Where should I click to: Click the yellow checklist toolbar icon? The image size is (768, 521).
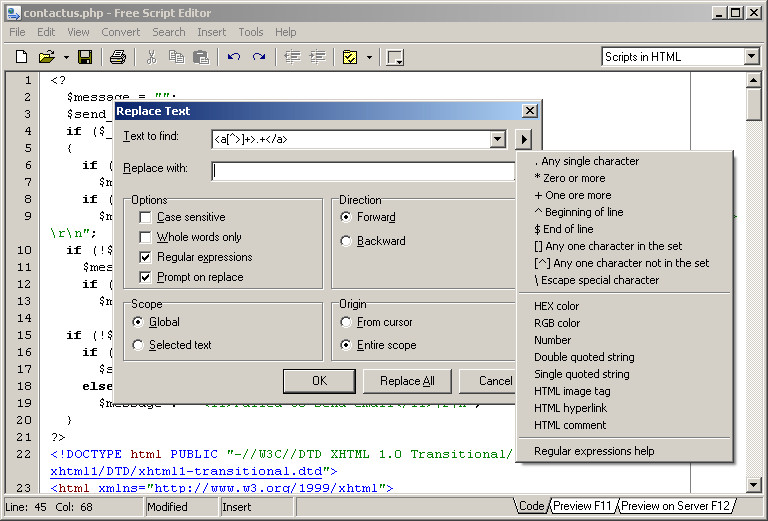point(350,57)
